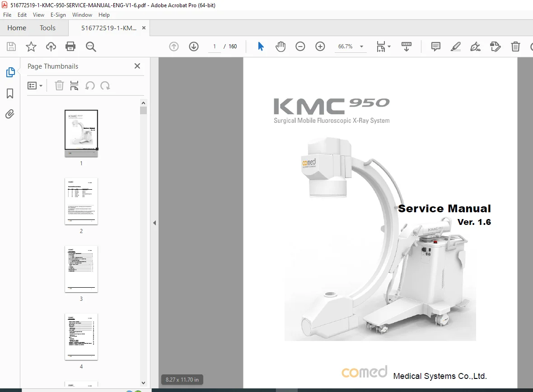Open thumbnail panel options dropdown
Viewport: 533px width, 392px height.
[x=35, y=86]
